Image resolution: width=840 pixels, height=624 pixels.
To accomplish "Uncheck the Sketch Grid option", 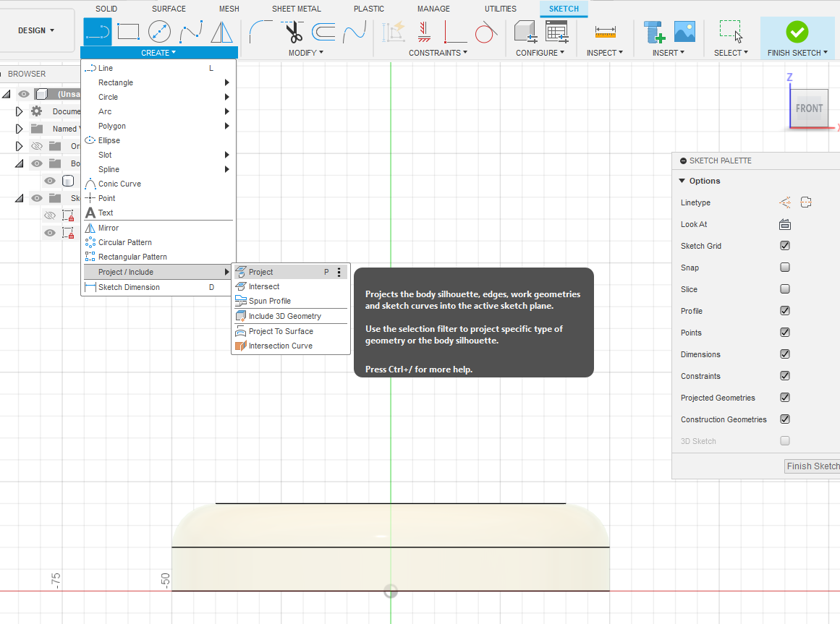I will (785, 246).
